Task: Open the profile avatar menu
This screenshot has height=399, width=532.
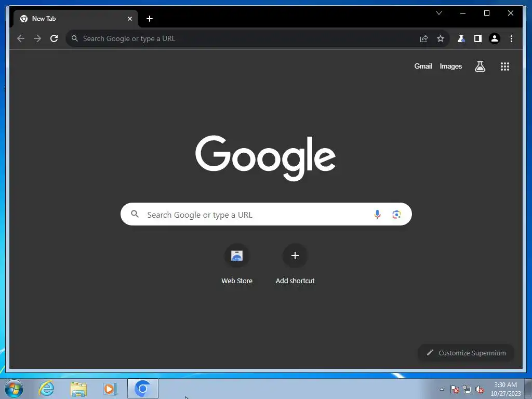Action: [x=495, y=38]
